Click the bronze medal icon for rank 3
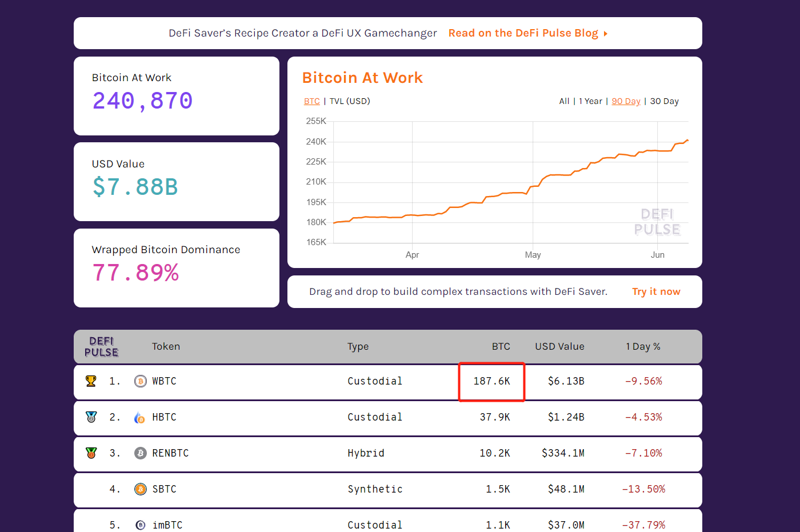Screen dimensions: 800x532 [91, 453]
